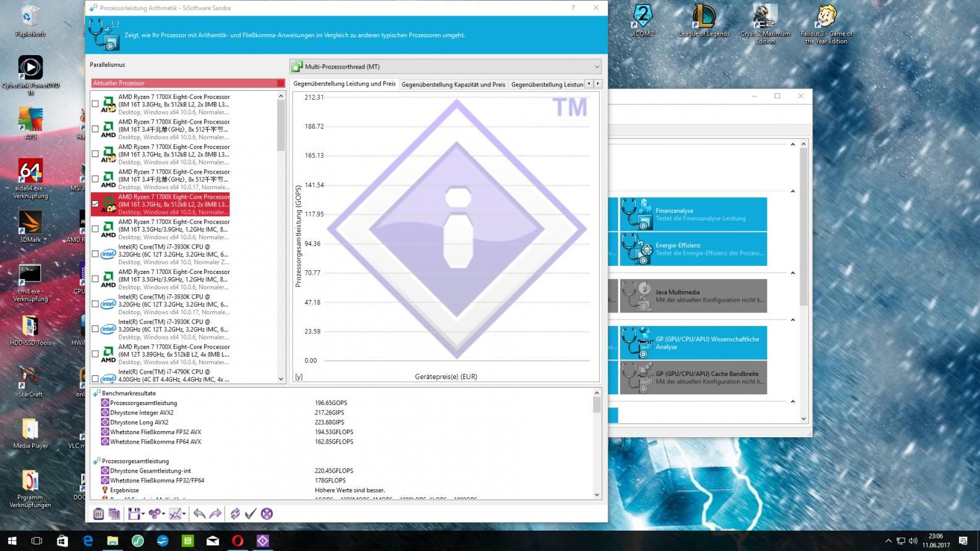Check the first i7-3930K 10.0.6 Normaler Z... checkbox

95,254
